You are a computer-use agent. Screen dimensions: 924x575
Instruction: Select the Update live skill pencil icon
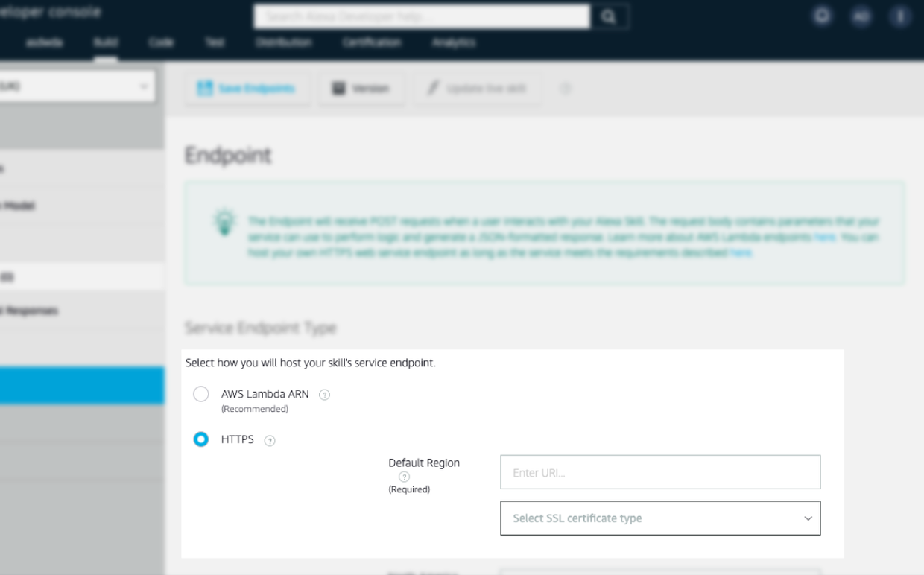[x=434, y=87]
